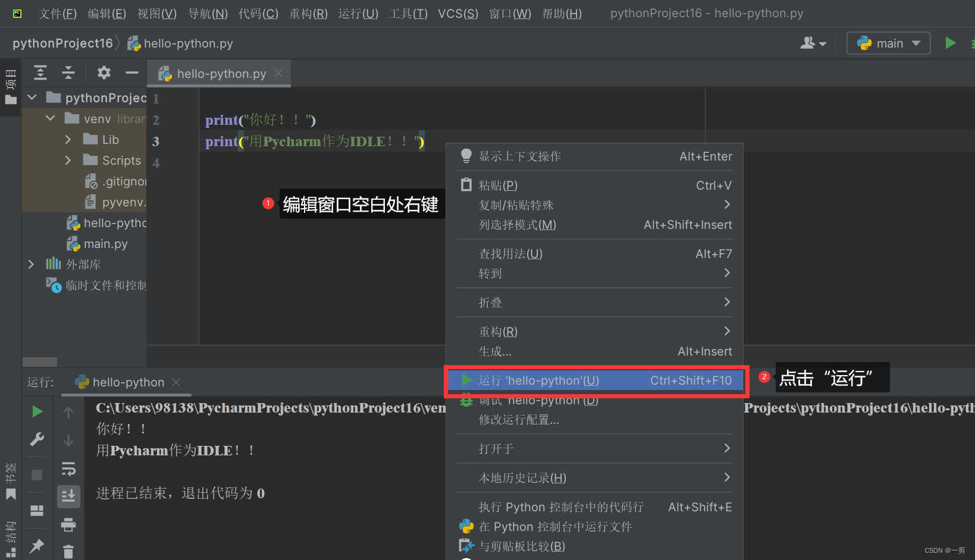Click up arrow in run console toolbar
975x560 pixels.
pyautogui.click(x=68, y=412)
